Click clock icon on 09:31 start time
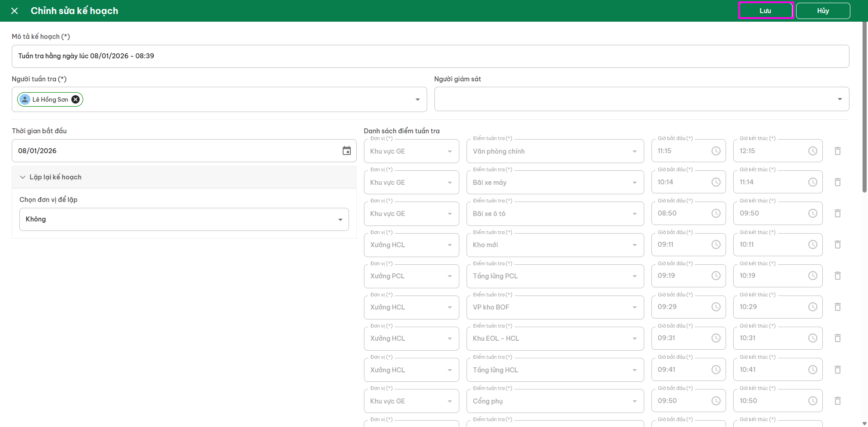The height and width of the screenshot is (427, 868). pos(716,338)
